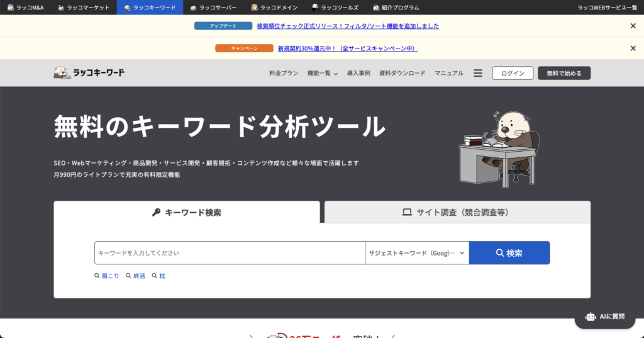Search the suggested keyword 肩こり
The width and height of the screenshot is (644, 338).
110,276
